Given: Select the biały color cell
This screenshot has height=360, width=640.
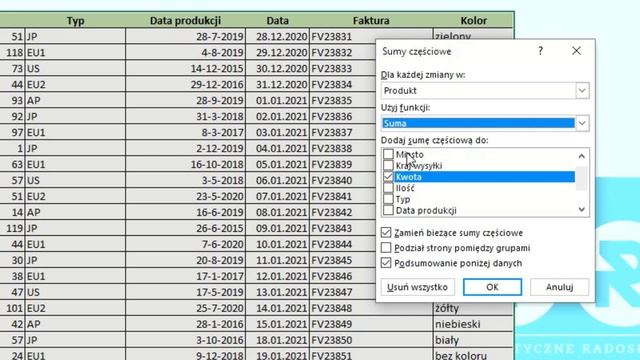Looking at the screenshot, I should (473, 340).
